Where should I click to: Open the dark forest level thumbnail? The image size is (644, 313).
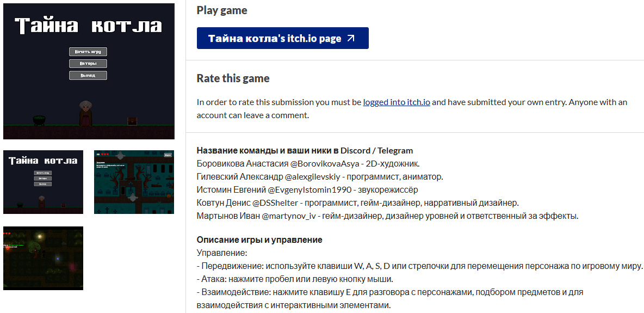click(44, 258)
